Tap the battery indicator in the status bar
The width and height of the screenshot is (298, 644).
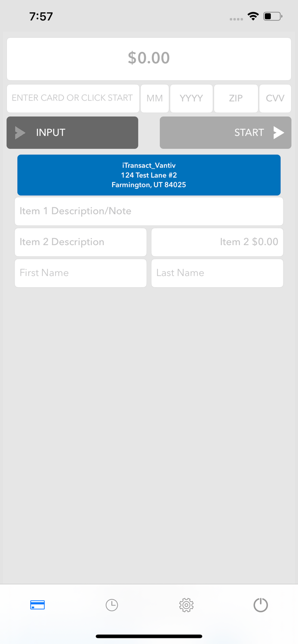[x=271, y=16]
